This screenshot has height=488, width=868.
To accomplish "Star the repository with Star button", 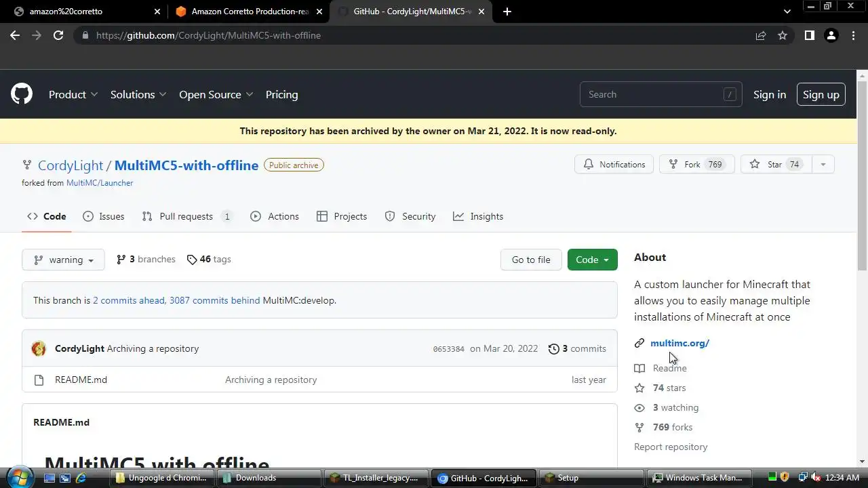I will [x=776, y=164].
